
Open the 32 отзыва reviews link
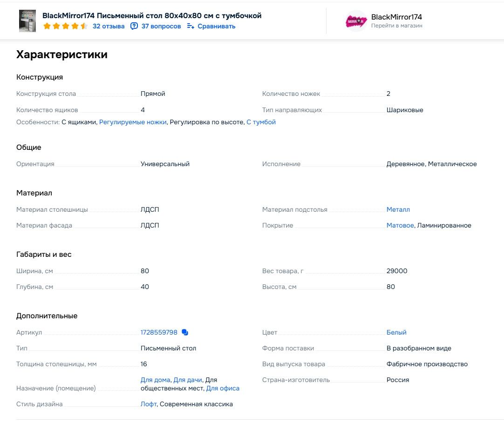109,27
